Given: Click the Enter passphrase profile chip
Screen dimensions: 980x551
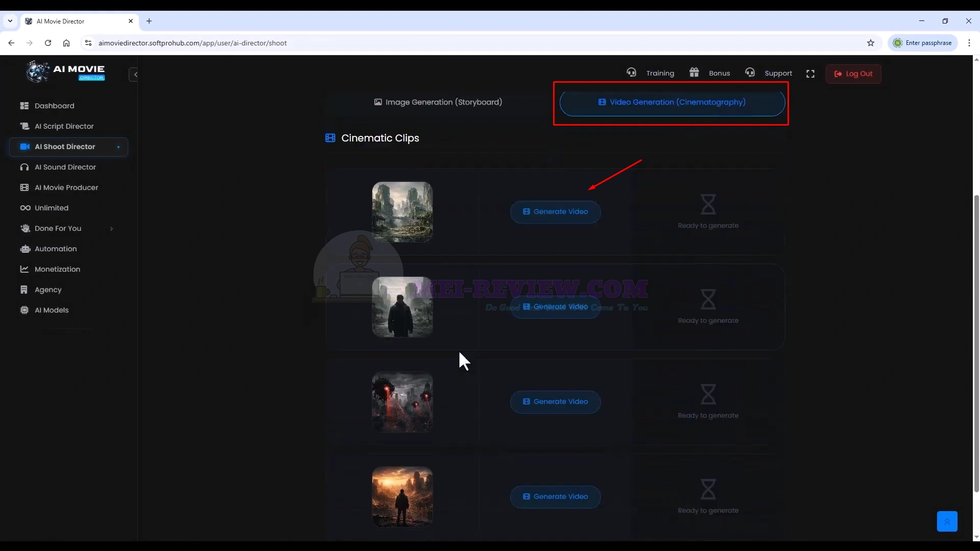Looking at the screenshot, I should pos(923,43).
